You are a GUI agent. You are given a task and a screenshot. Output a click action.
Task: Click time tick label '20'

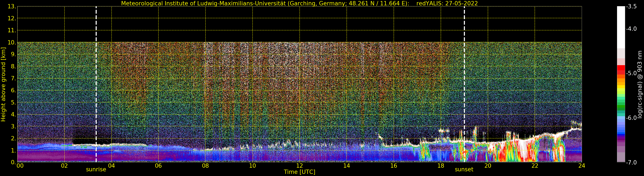click(x=488, y=166)
